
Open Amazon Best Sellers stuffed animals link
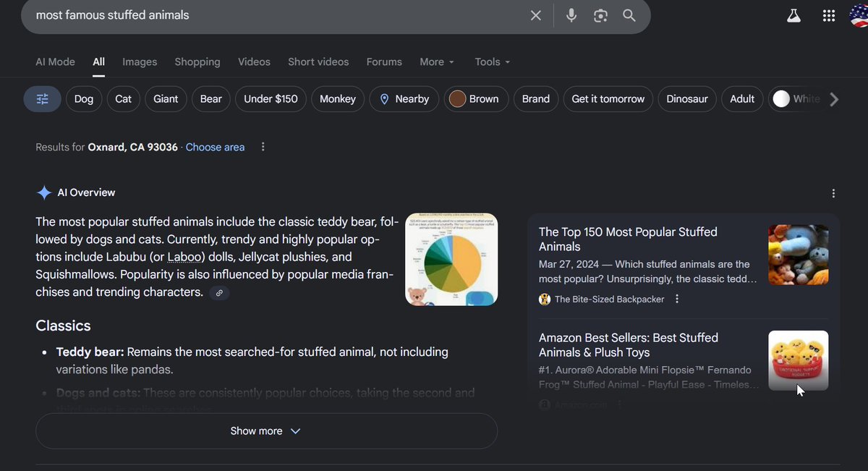point(629,345)
